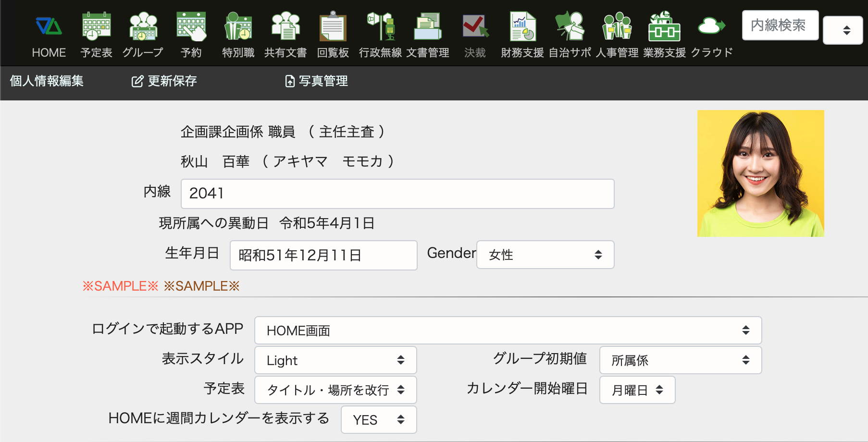
Task: Open the 予約 reservation icon
Action: coord(191,27)
